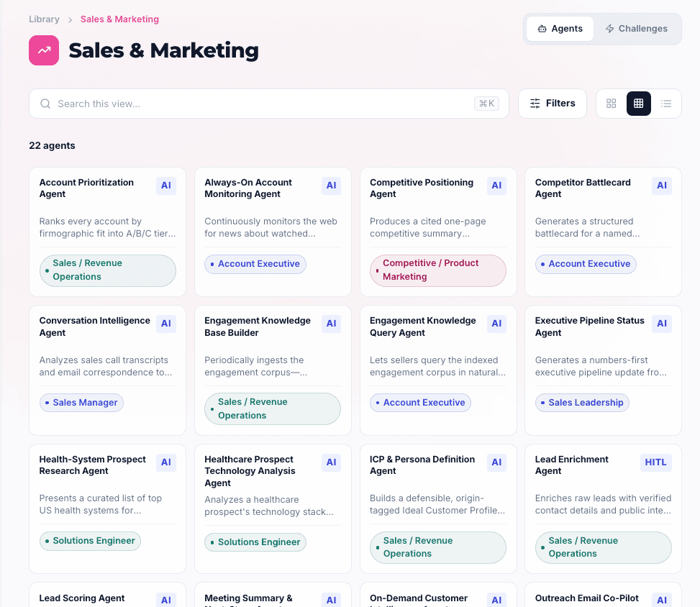Switch to the Agents tab
The image size is (700, 607).
click(x=560, y=29)
